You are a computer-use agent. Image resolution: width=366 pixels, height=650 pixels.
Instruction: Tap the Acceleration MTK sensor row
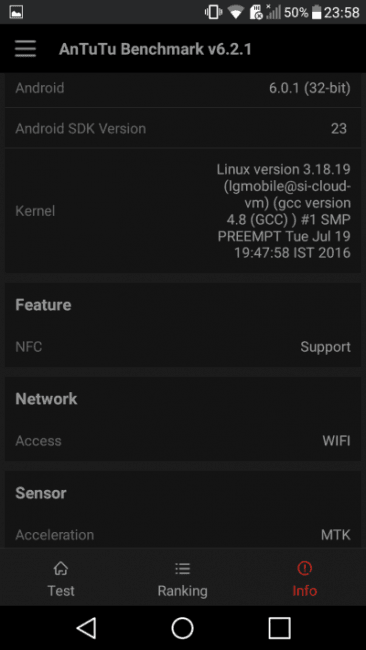(183, 535)
